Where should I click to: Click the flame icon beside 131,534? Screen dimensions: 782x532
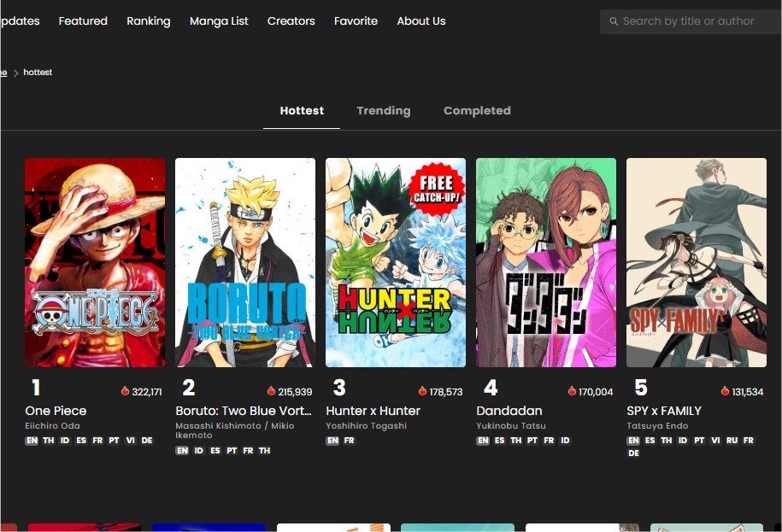pyautogui.click(x=725, y=391)
